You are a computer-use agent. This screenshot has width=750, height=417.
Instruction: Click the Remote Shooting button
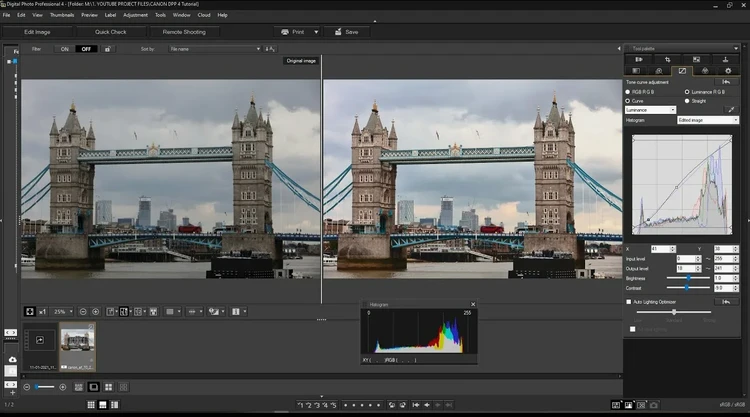pos(184,32)
